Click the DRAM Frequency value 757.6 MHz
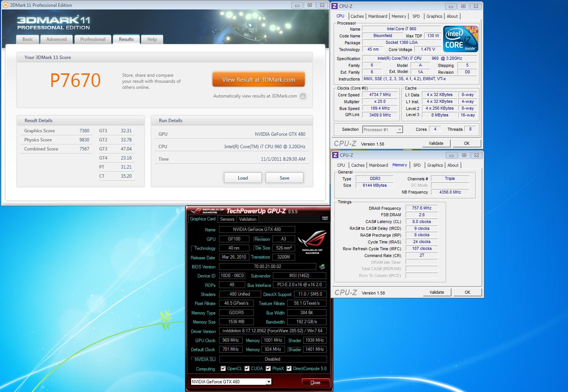Image resolution: width=568 pixels, height=392 pixels. tap(422, 208)
